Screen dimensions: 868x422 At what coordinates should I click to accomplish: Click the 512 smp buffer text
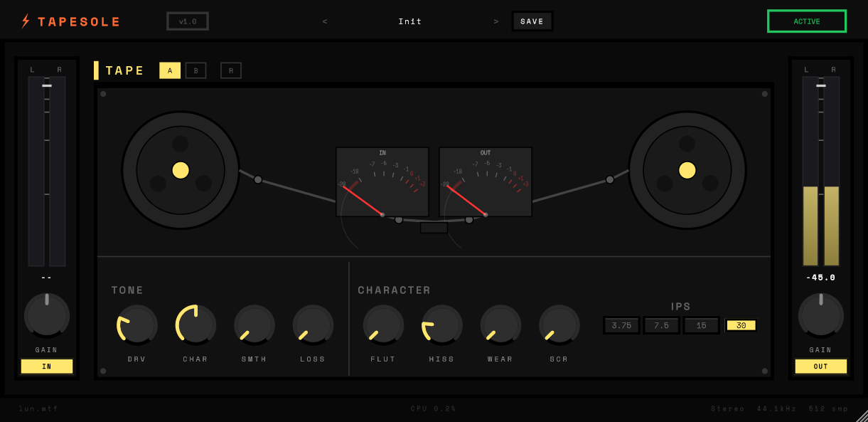click(829, 408)
